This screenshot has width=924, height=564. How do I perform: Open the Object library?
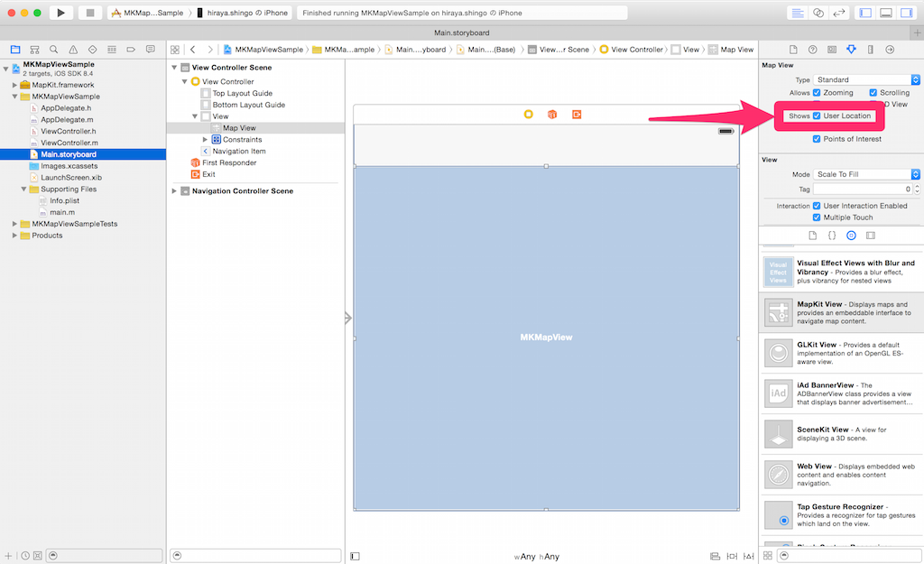coord(851,236)
